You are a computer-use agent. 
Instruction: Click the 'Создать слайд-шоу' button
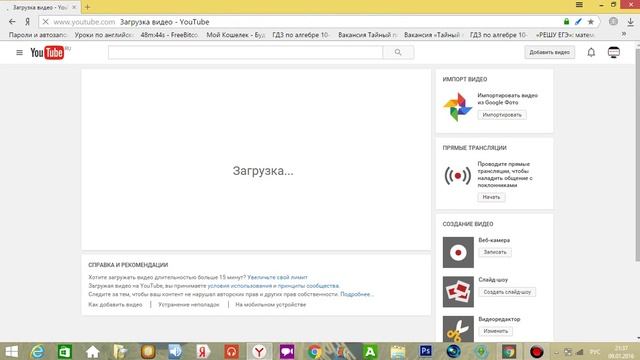[507, 292]
